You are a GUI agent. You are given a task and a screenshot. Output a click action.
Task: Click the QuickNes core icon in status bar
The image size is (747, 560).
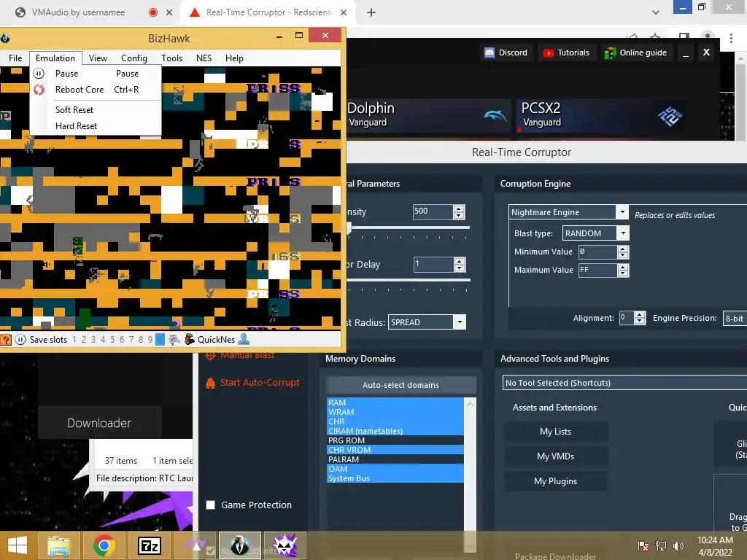tap(190, 339)
